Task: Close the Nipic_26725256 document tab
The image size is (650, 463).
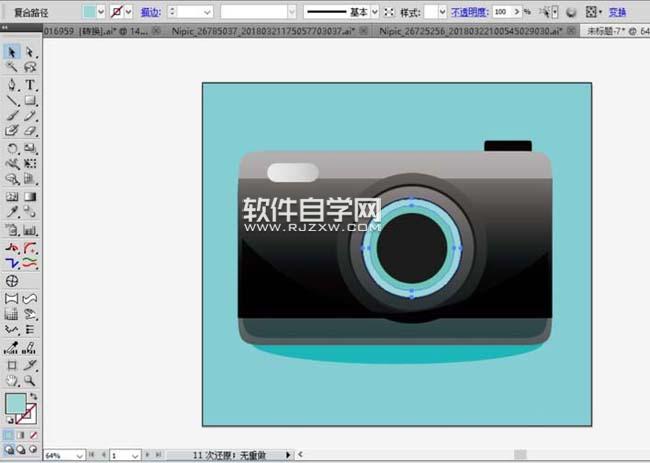Action: pos(571,31)
